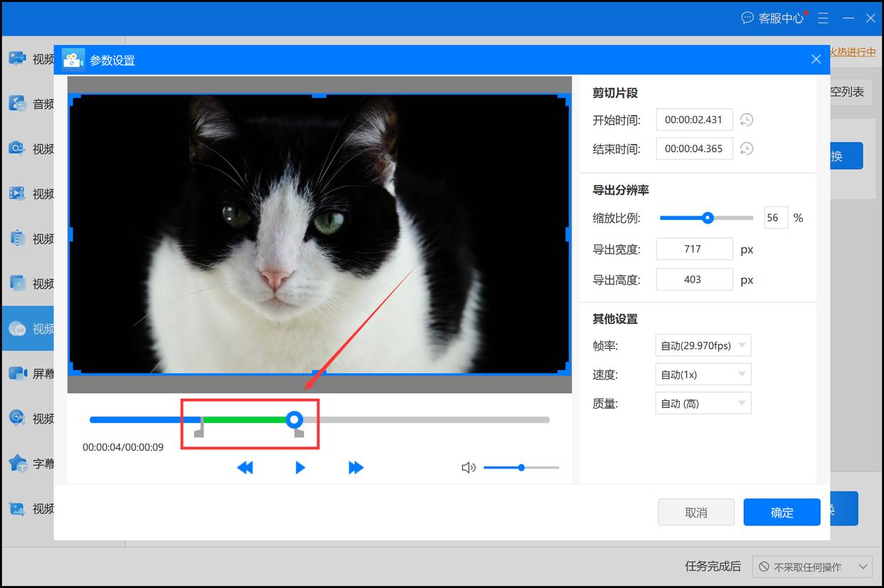Click the fast-forward double-arrow button
This screenshot has height=588, width=884.
click(356, 468)
